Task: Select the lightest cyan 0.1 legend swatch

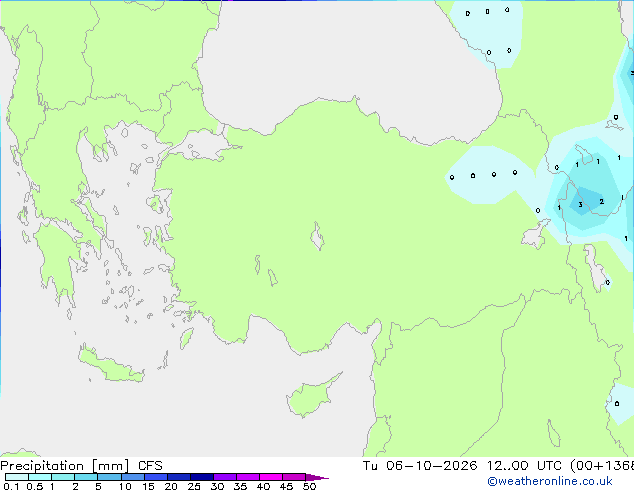Action: [17, 477]
